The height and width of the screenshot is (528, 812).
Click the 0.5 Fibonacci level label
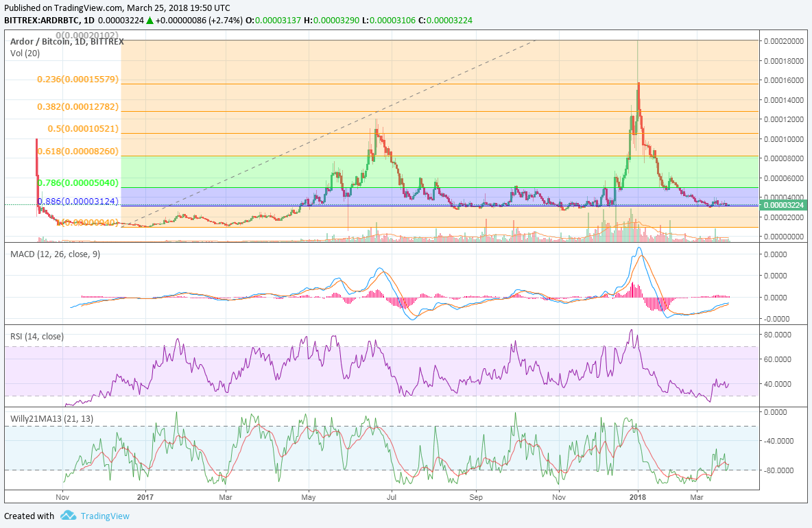click(x=83, y=129)
